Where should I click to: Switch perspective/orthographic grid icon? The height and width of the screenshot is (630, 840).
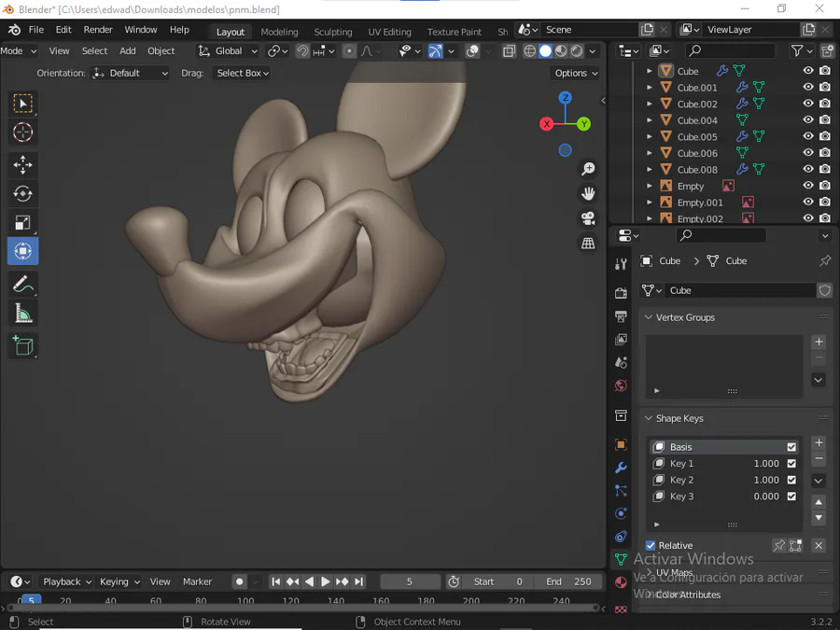click(x=588, y=244)
